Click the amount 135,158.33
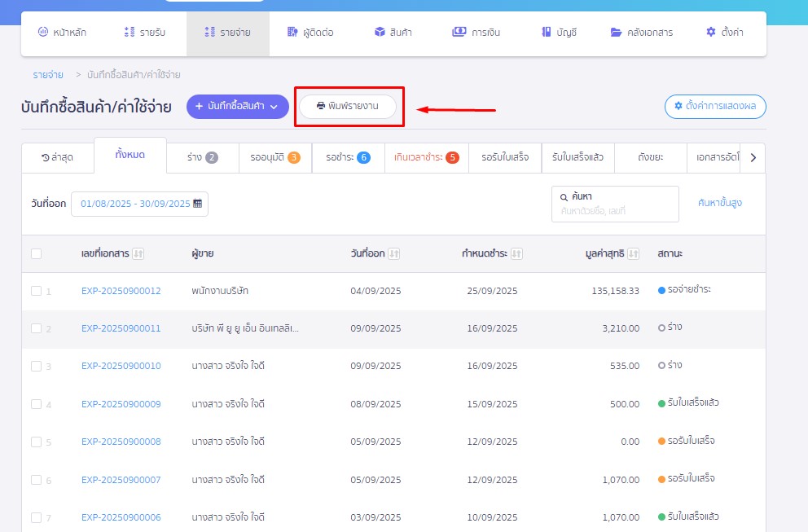This screenshot has height=532, width=808. pyautogui.click(x=615, y=291)
